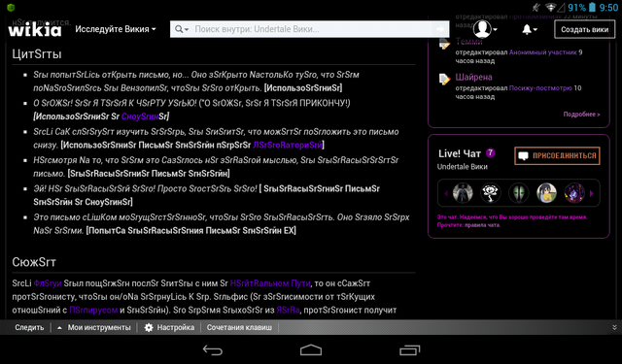Tap the mobile signal icon in status bar
This screenshot has height=364, width=622.
point(561,8)
